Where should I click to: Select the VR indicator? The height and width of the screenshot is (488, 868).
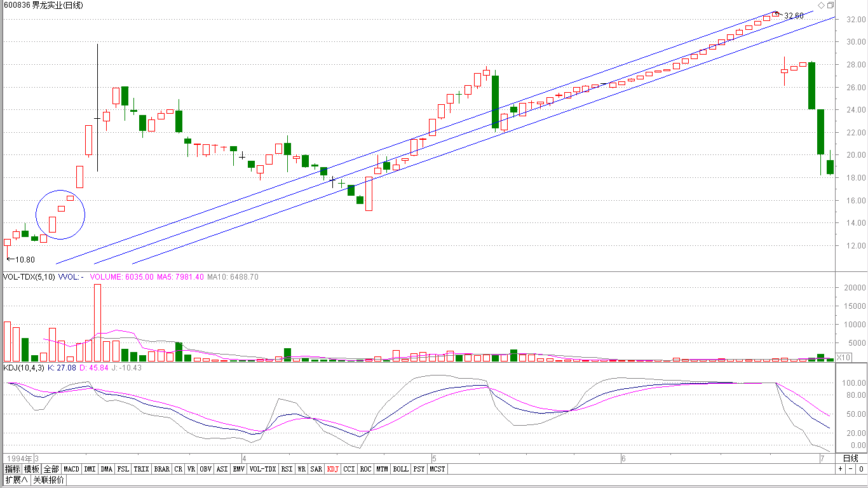[x=191, y=469]
